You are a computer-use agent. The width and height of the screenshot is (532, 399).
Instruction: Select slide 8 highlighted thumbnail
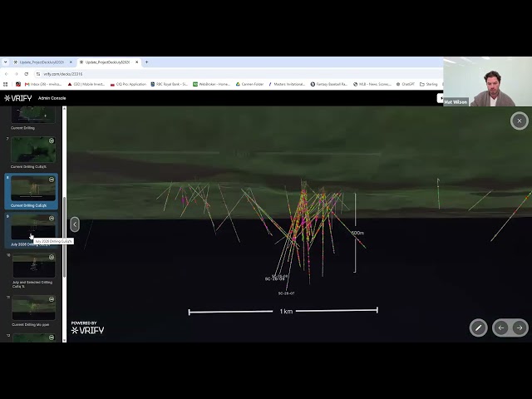pyautogui.click(x=33, y=189)
